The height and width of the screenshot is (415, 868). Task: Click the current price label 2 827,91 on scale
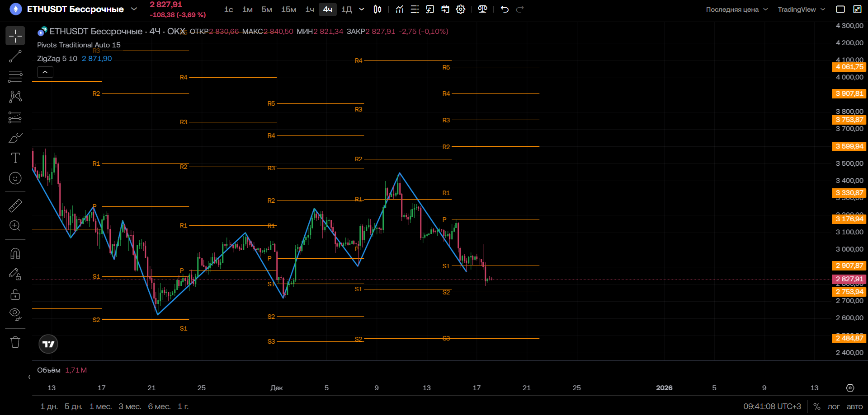[849, 279]
